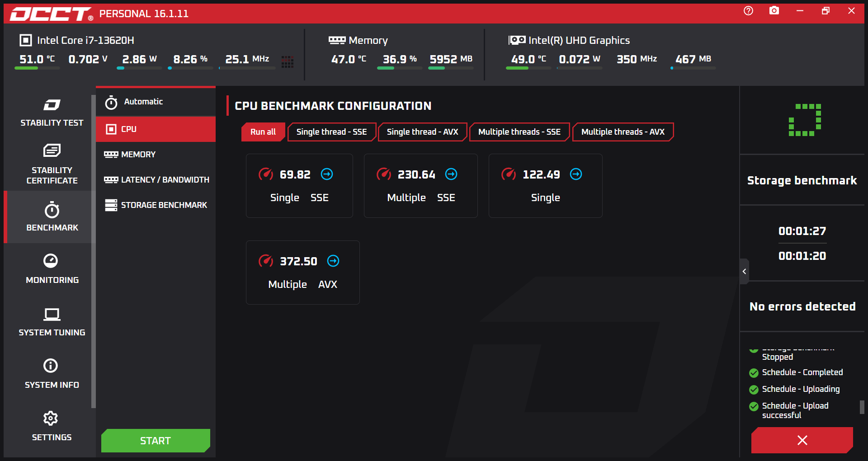Click memory usage 36.9 % value
868x461 pixels.
(400, 59)
